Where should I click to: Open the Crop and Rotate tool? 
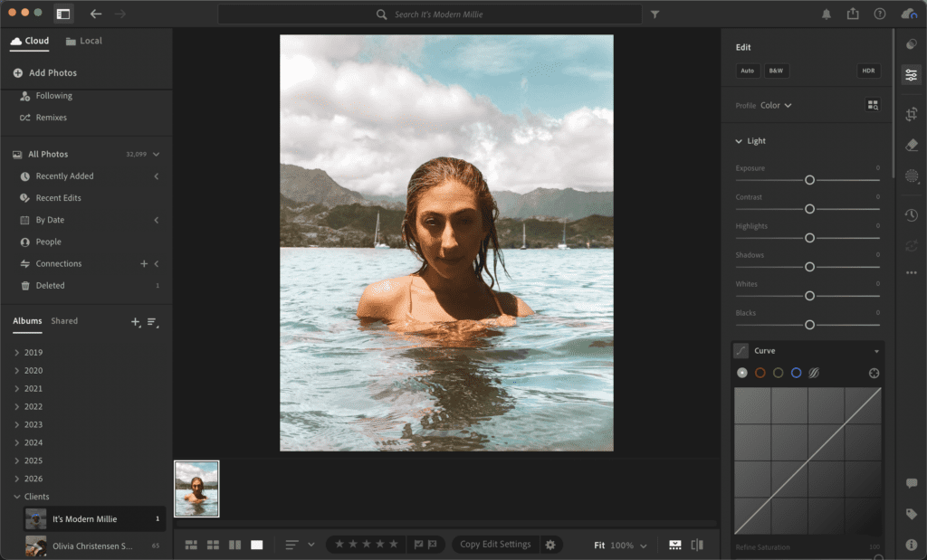click(x=911, y=114)
